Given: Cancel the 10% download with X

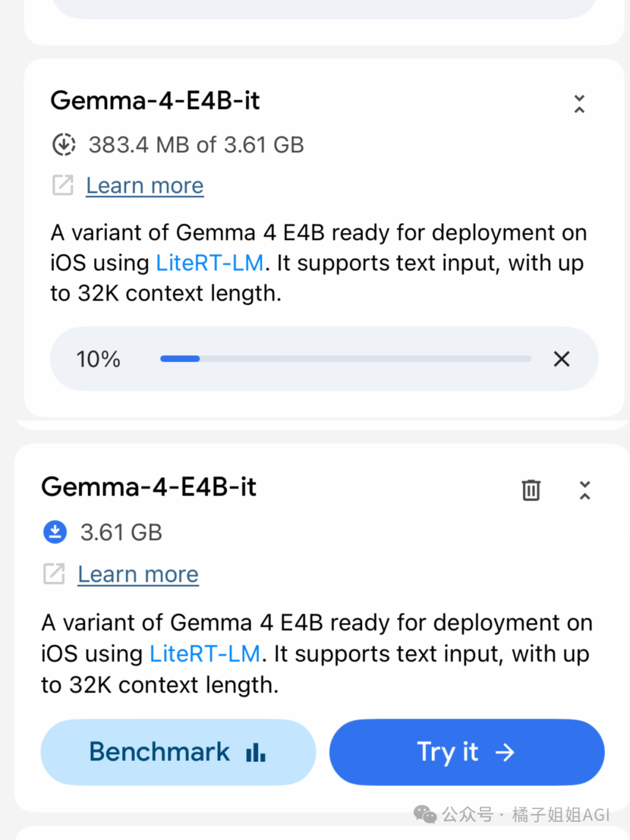Looking at the screenshot, I should click(561, 359).
